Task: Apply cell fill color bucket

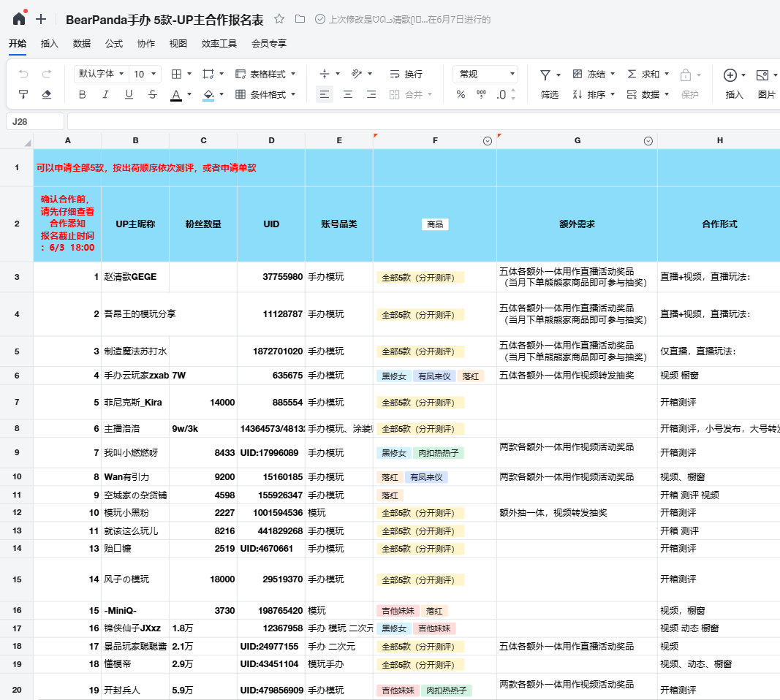Action: pos(209,94)
